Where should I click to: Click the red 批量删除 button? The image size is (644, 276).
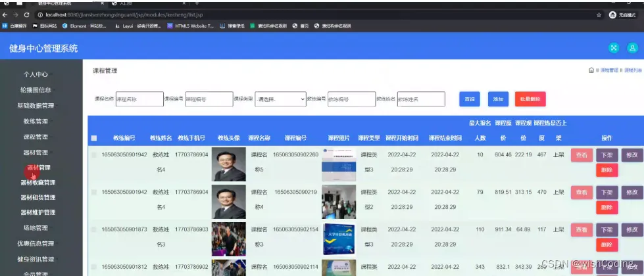point(530,99)
